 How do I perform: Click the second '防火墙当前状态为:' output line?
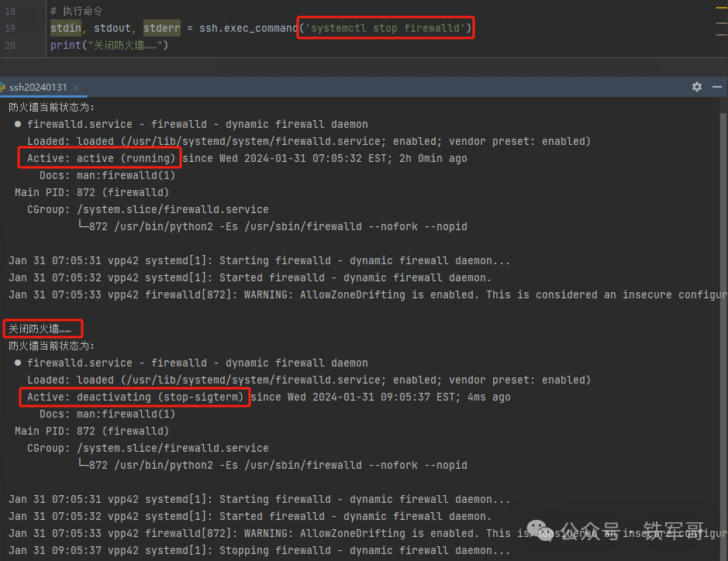[x=51, y=346]
